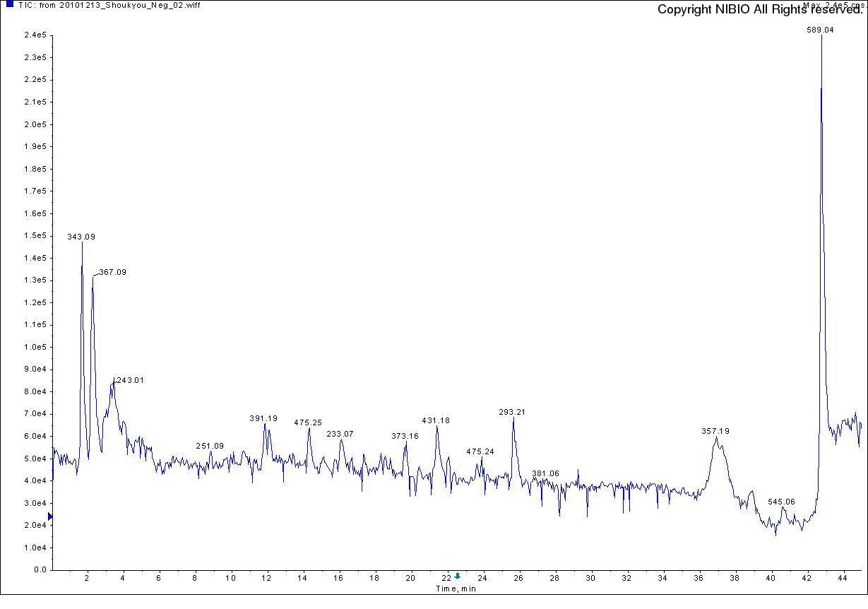This screenshot has height=609, width=868.
Task: Click the 431.18 peak label
Action: (x=436, y=421)
